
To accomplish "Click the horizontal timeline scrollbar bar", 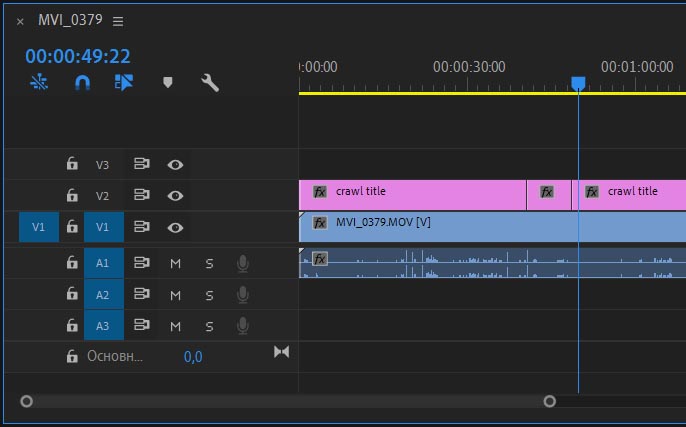I will click(x=288, y=401).
